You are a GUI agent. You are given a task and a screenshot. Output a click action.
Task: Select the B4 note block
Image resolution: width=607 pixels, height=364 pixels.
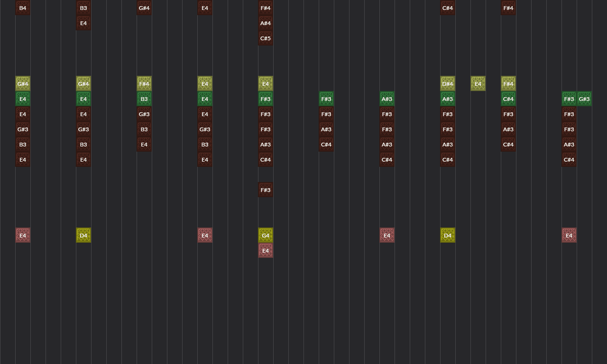[23, 8]
